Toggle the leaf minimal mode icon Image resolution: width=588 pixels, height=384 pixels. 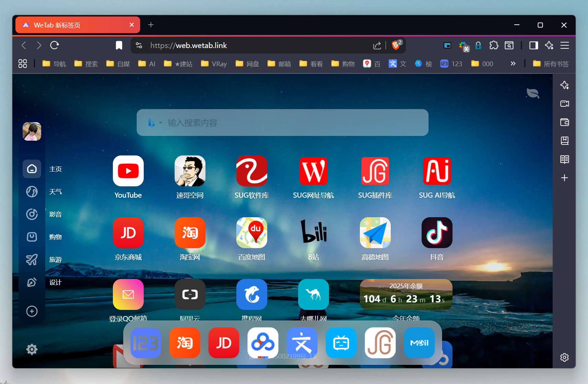click(532, 93)
